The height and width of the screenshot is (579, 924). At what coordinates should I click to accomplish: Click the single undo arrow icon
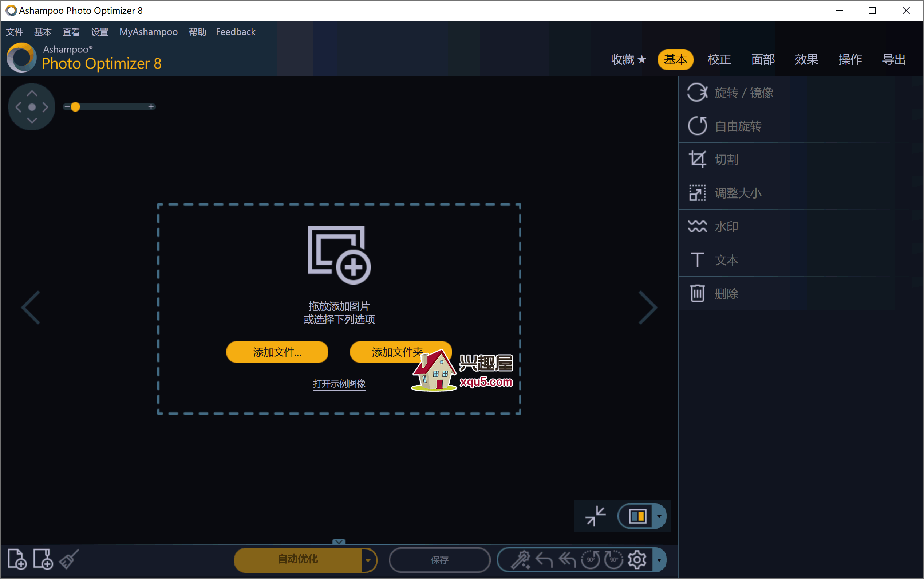point(544,560)
